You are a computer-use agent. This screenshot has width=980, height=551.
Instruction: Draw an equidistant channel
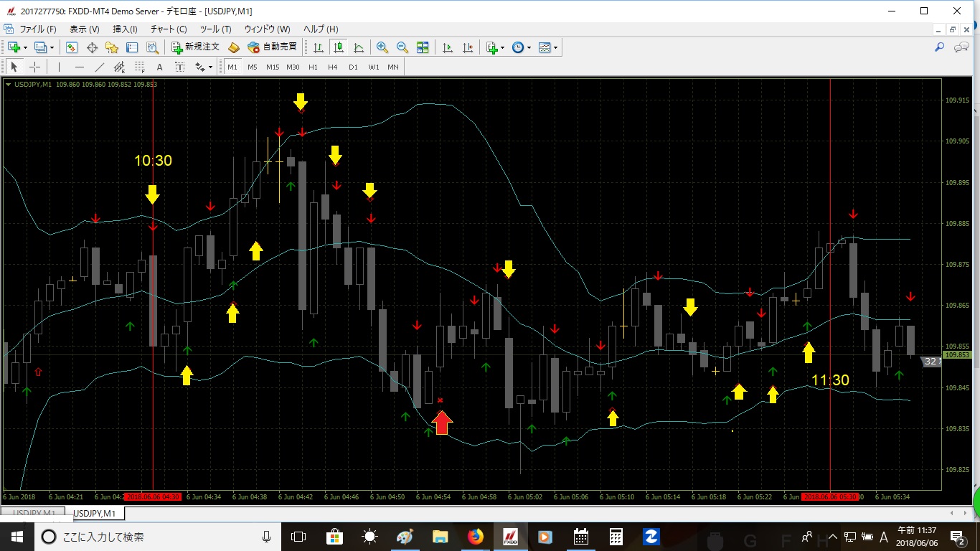click(119, 67)
